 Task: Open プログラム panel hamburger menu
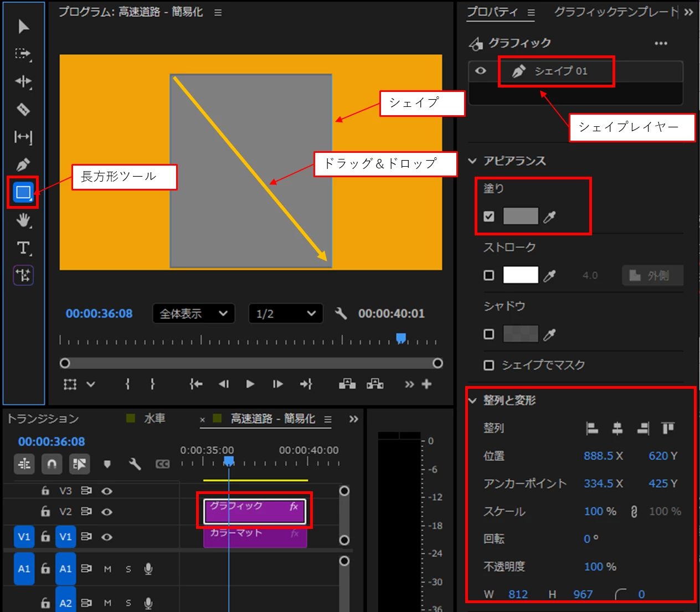tap(218, 12)
